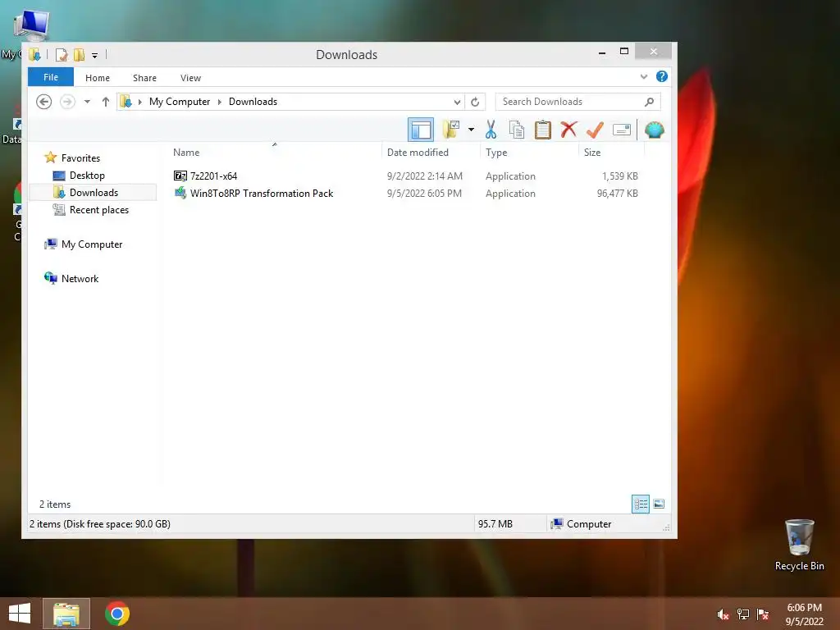Click the Action Center flag tray icon
Image resolution: width=840 pixels, height=630 pixels.
click(763, 614)
